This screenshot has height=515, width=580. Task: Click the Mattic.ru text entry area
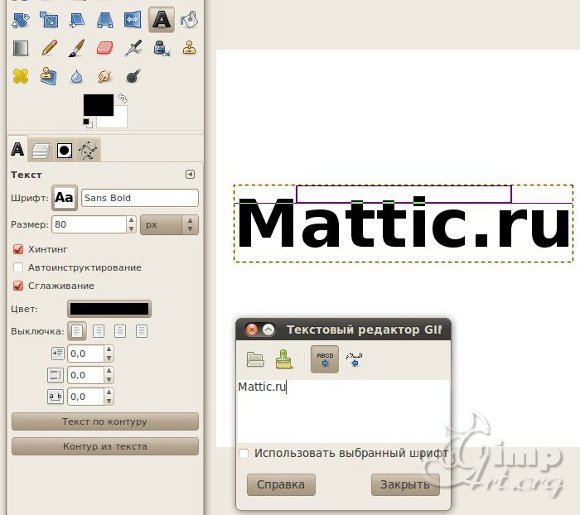(343, 411)
